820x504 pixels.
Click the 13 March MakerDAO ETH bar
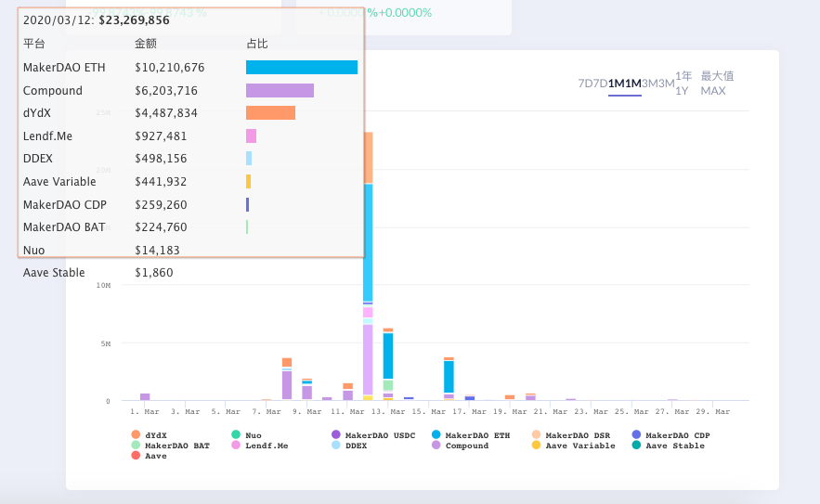[388, 355]
